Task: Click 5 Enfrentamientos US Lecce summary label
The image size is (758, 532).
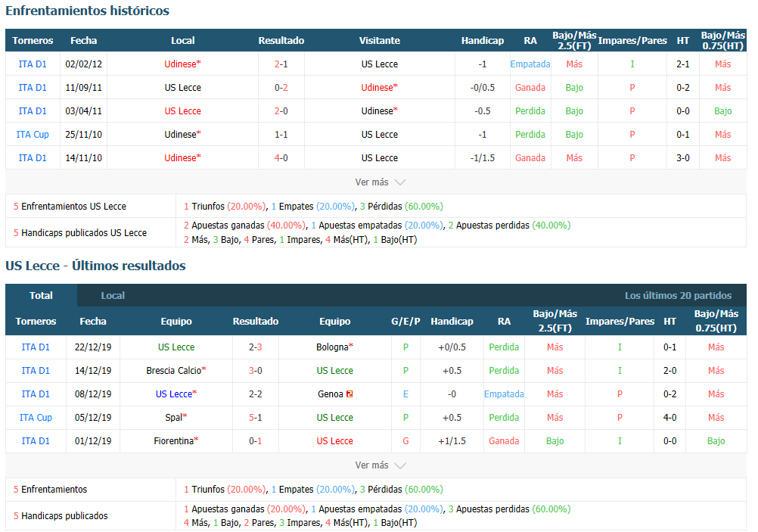Action: [x=70, y=207]
